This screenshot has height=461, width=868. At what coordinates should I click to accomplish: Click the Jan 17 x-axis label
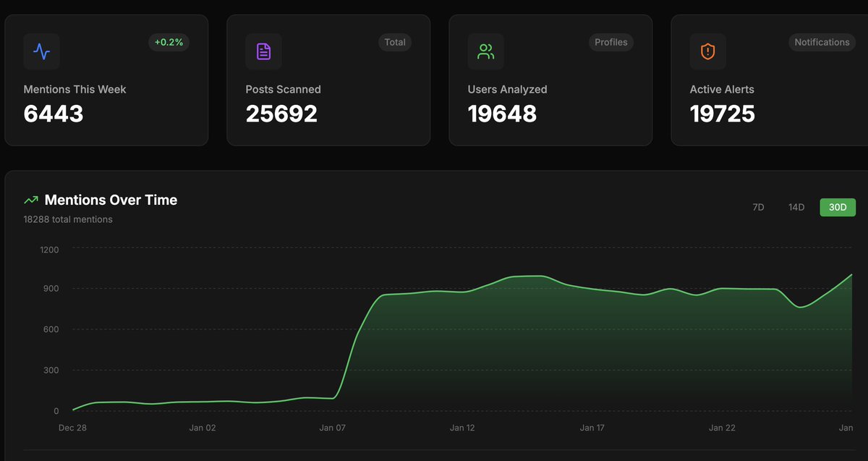[592, 428]
